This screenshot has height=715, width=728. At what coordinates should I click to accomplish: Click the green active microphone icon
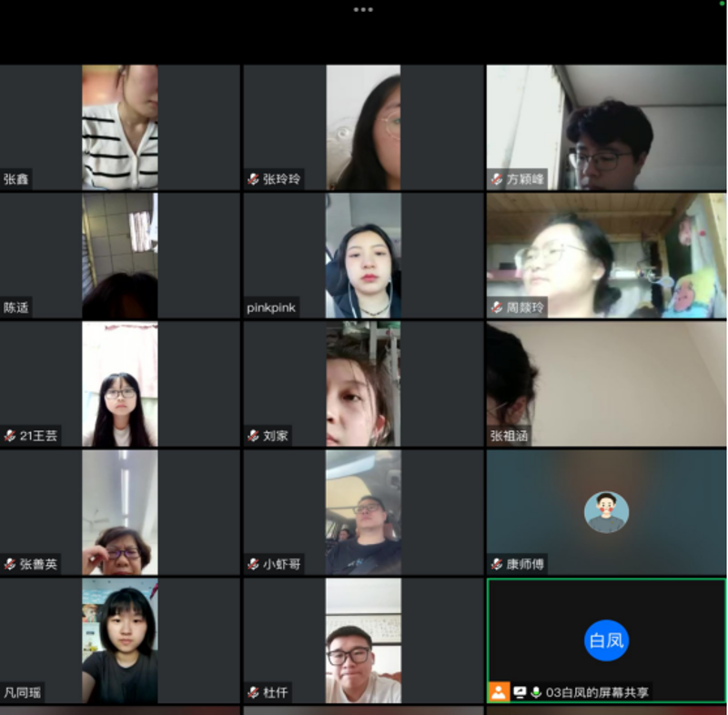tap(536, 692)
